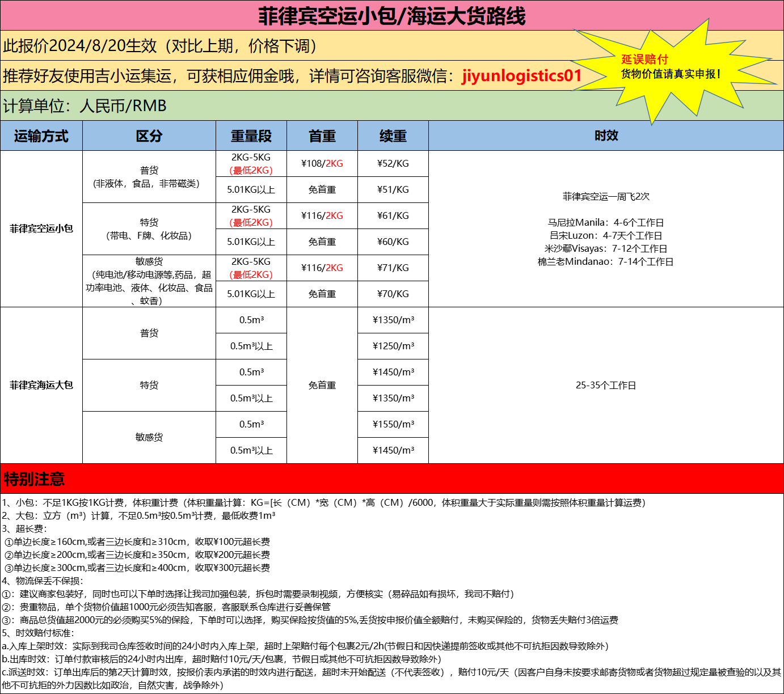
Task: Click the 菲律宾空运一周飞2次 text
Action: 606,196
